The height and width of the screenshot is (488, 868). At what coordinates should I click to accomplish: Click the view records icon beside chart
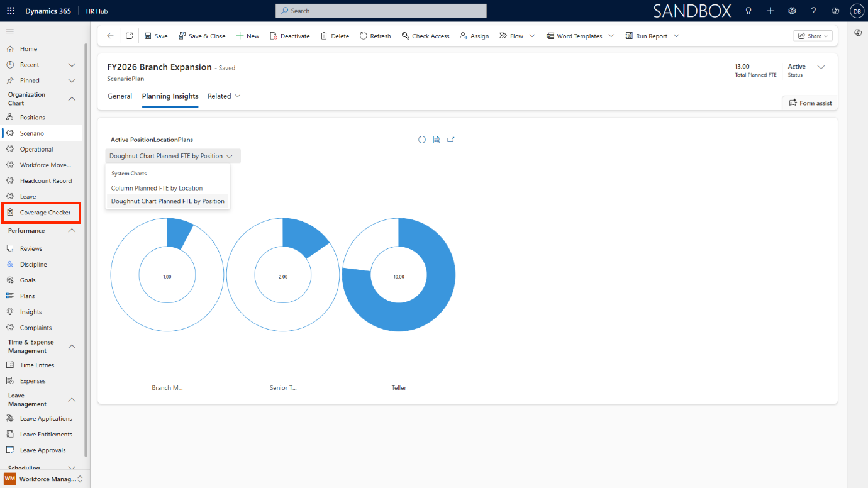(437, 140)
